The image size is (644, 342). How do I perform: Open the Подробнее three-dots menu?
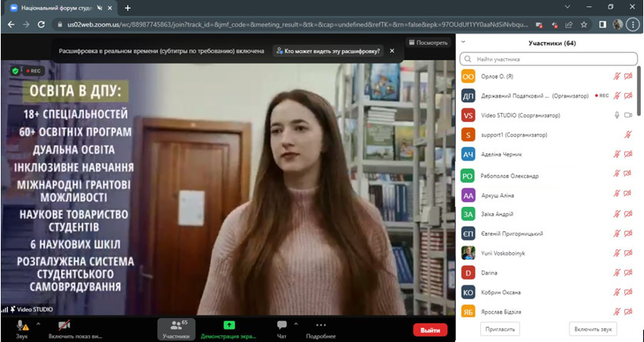coord(320,325)
